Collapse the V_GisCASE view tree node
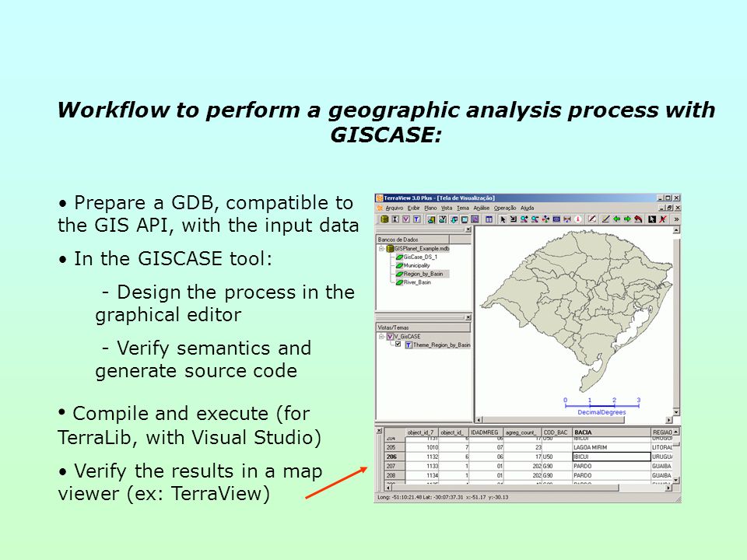Image resolution: width=747 pixels, height=560 pixels. tap(381, 337)
